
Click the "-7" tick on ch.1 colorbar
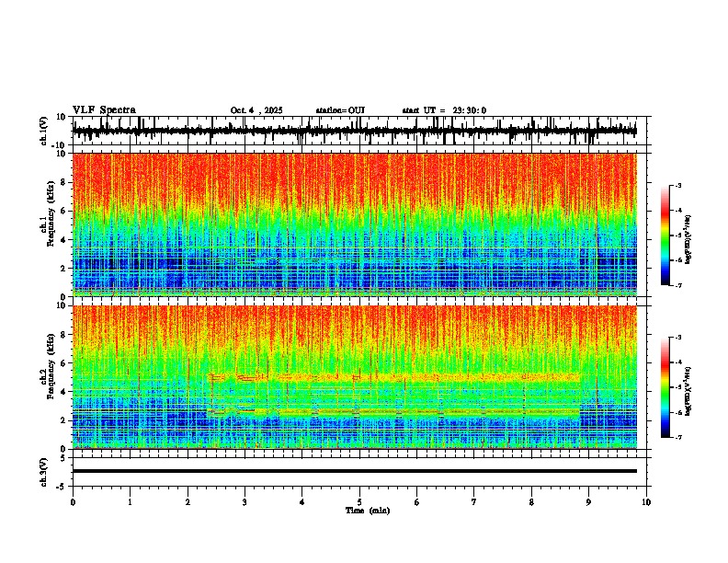[x=677, y=285]
